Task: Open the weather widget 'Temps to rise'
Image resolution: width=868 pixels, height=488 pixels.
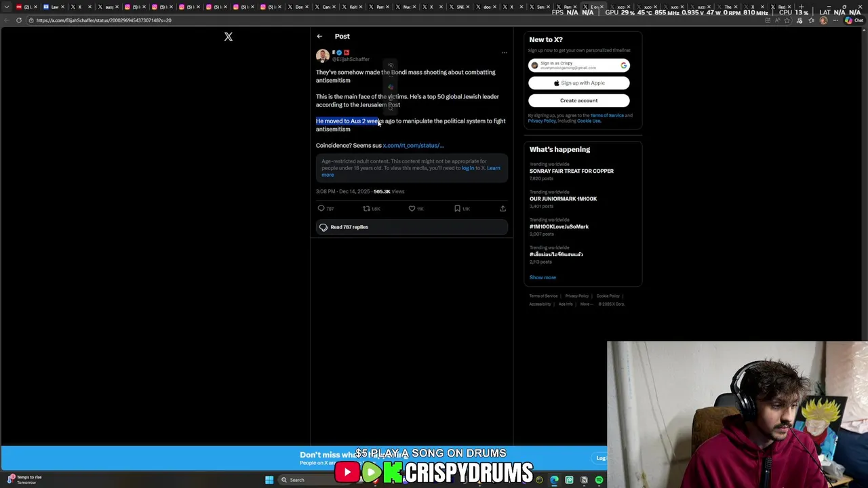Action: point(24,480)
